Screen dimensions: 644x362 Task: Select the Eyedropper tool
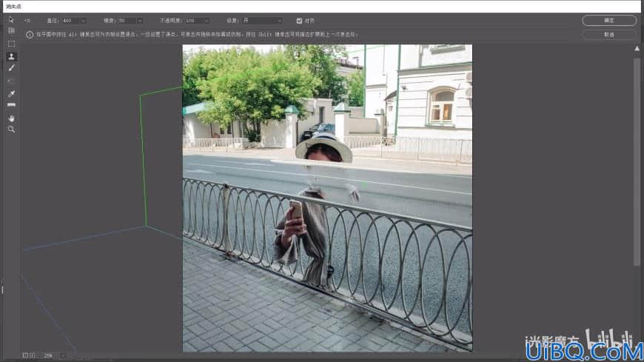pos(11,94)
